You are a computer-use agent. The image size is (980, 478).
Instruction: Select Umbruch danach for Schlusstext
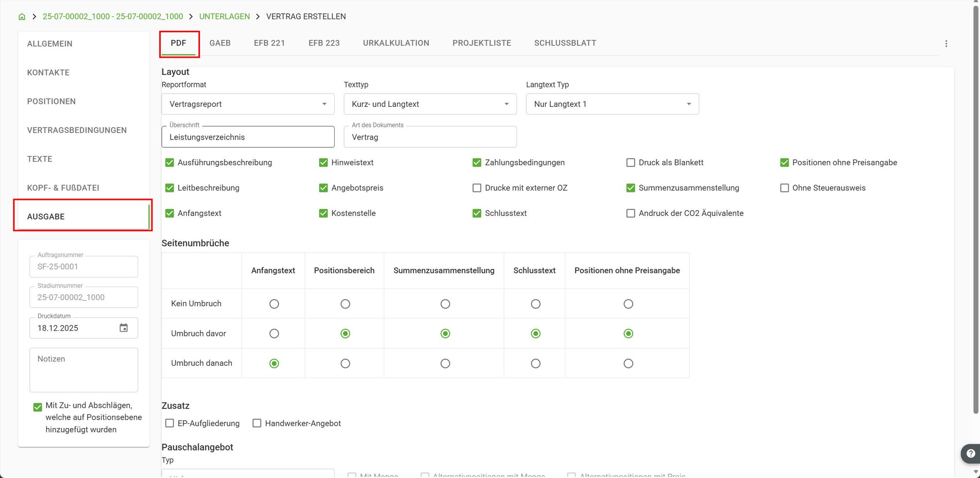[x=536, y=363]
